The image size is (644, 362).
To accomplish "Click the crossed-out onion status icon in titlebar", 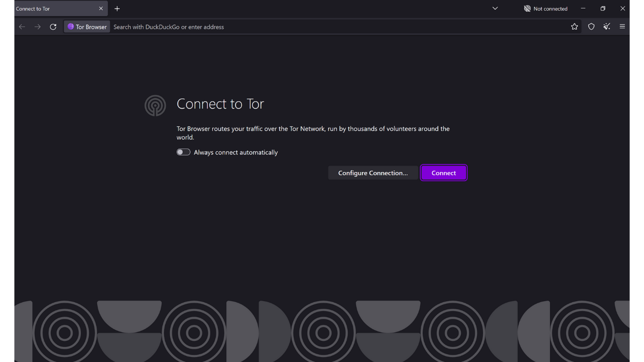I will pos(527,9).
